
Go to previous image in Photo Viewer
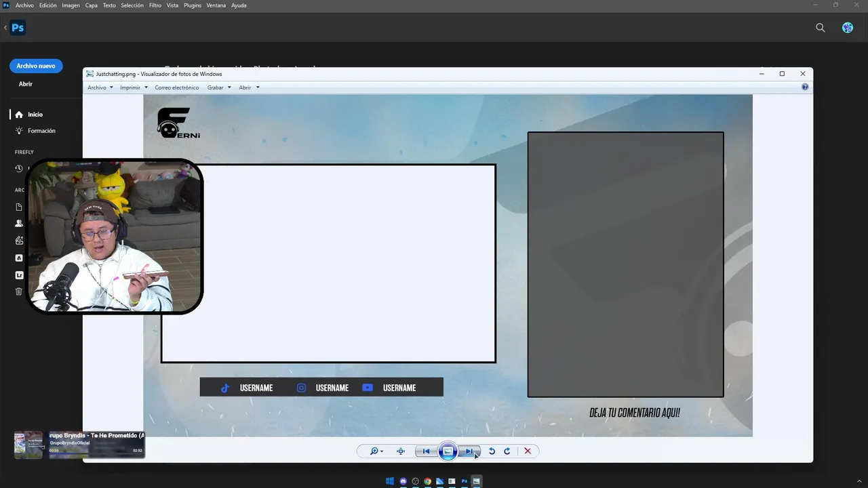point(426,451)
